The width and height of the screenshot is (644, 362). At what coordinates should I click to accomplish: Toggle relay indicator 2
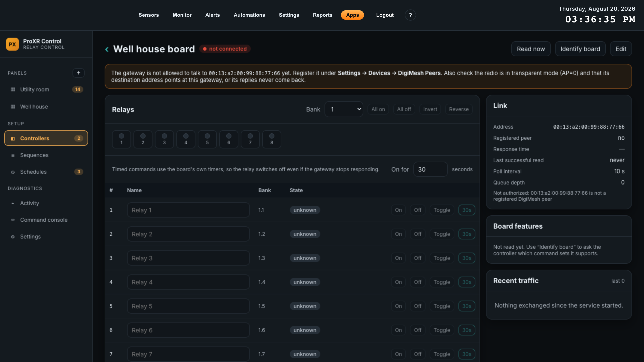click(143, 139)
